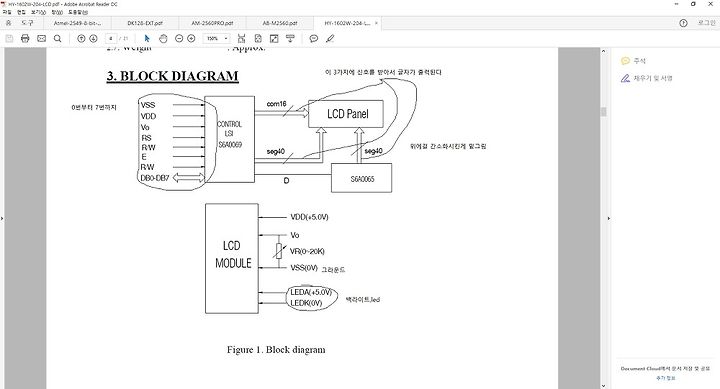The width and height of the screenshot is (720, 389).
Task: Click the 'S6A0065' block text
Action: 362,179
